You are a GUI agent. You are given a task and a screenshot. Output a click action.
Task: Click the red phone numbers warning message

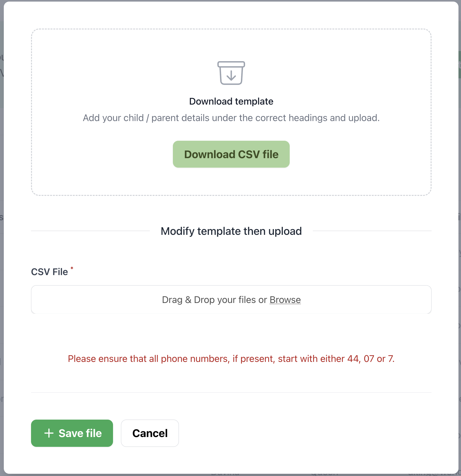pyautogui.click(x=231, y=359)
